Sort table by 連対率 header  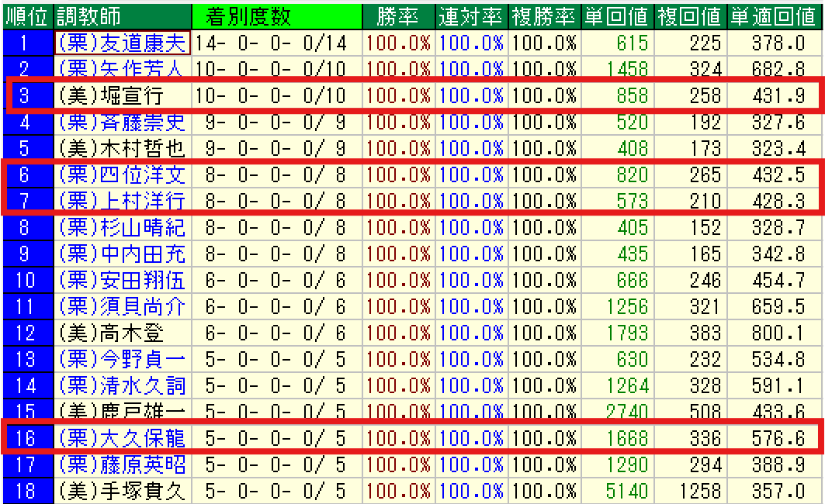[471, 16]
